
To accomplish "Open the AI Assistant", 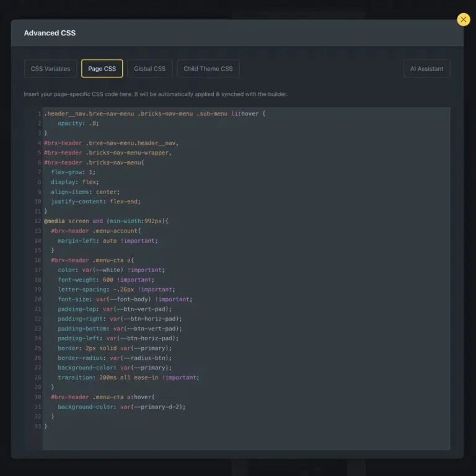I will [x=426, y=69].
